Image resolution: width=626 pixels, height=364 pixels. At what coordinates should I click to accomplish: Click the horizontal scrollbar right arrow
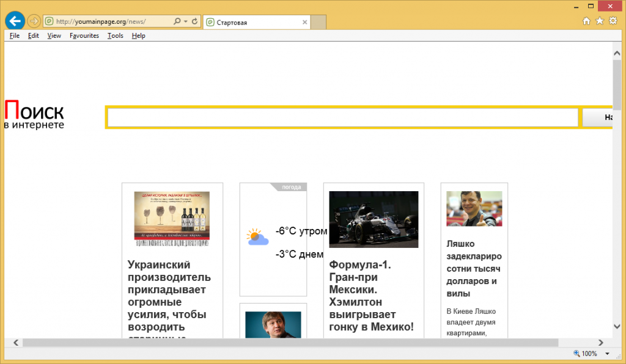click(601, 343)
